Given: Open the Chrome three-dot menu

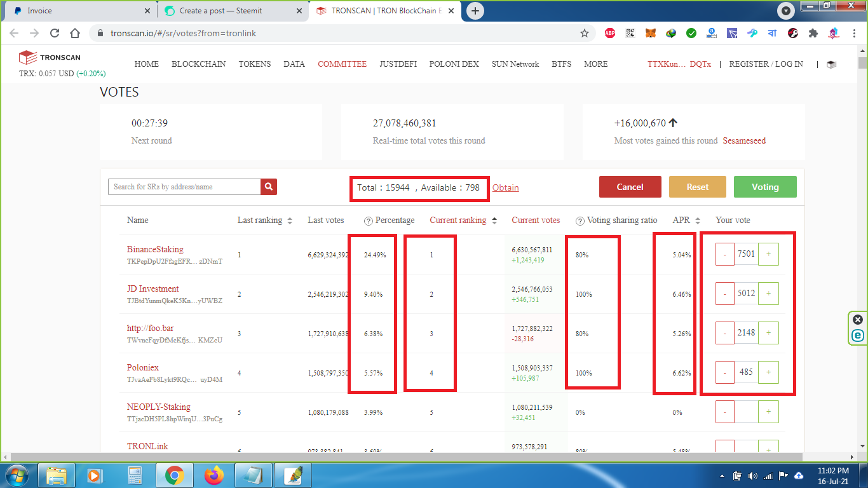Looking at the screenshot, I should 853,33.
